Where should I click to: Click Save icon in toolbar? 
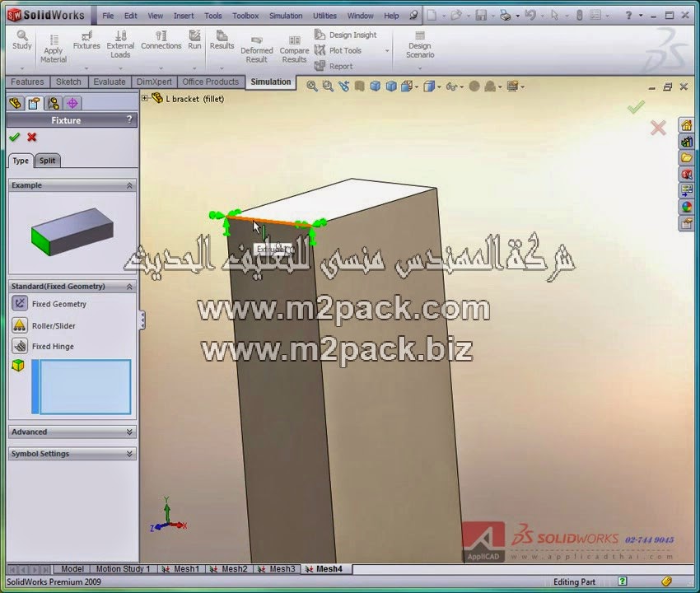click(x=481, y=16)
